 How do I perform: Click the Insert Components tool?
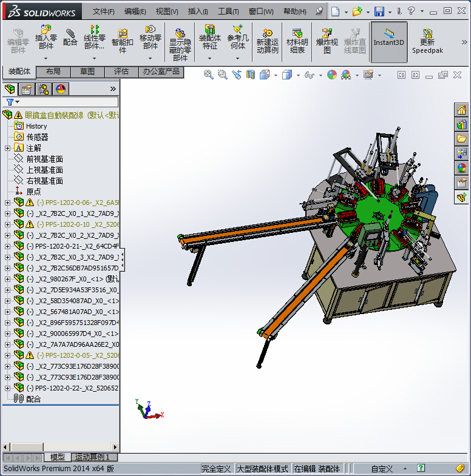46,38
